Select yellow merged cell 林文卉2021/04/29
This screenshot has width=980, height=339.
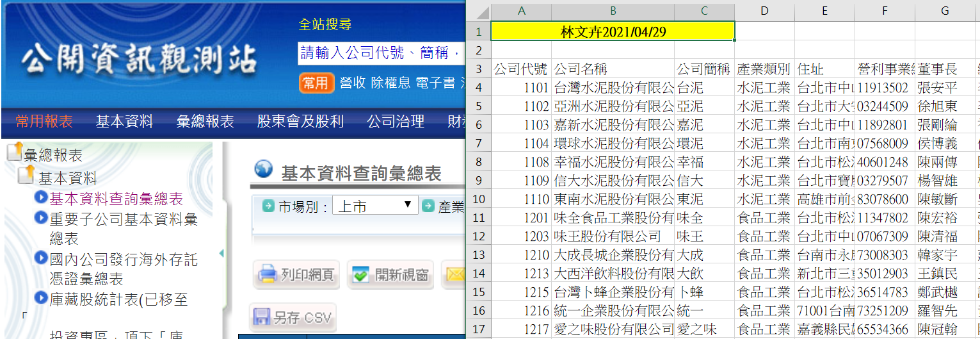click(613, 31)
